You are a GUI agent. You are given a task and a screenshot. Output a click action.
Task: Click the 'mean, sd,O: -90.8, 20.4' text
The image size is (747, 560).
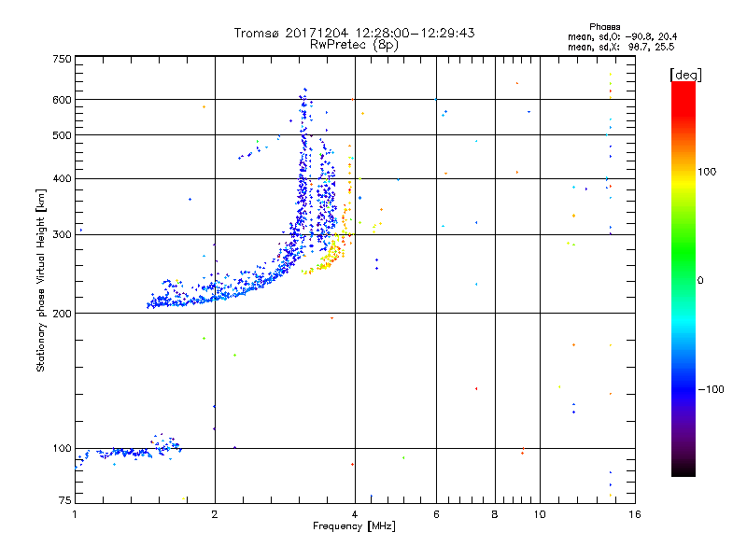[x=622, y=36]
